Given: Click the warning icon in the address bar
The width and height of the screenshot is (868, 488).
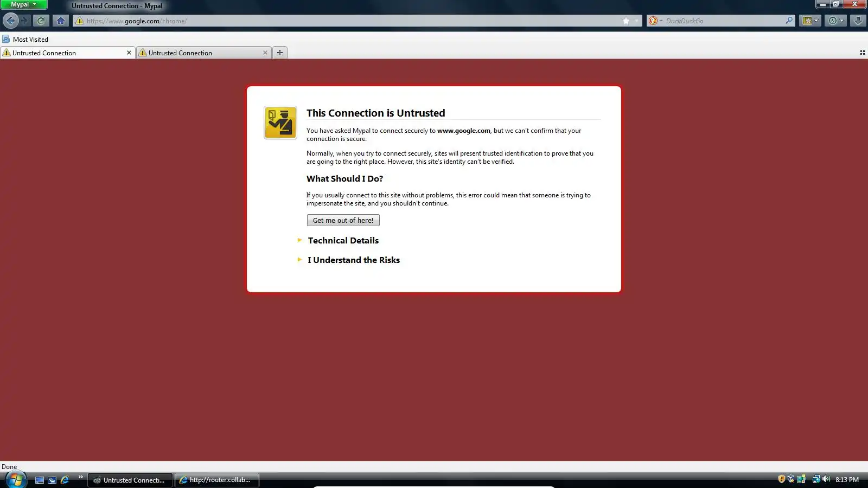Looking at the screenshot, I should (80, 21).
